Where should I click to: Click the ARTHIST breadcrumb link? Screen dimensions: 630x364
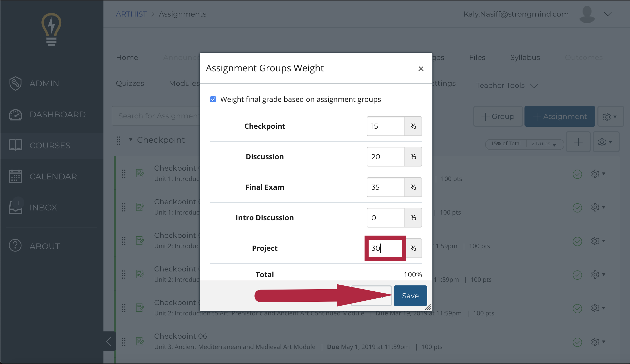coord(131,14)
